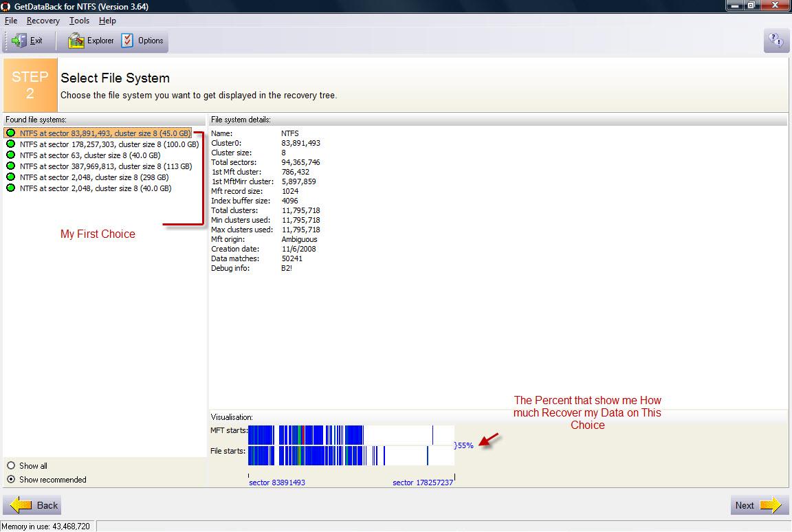Open the Options checklist icon
The height and width of the screenshot is (532, 792).
(x=127, y=41)
